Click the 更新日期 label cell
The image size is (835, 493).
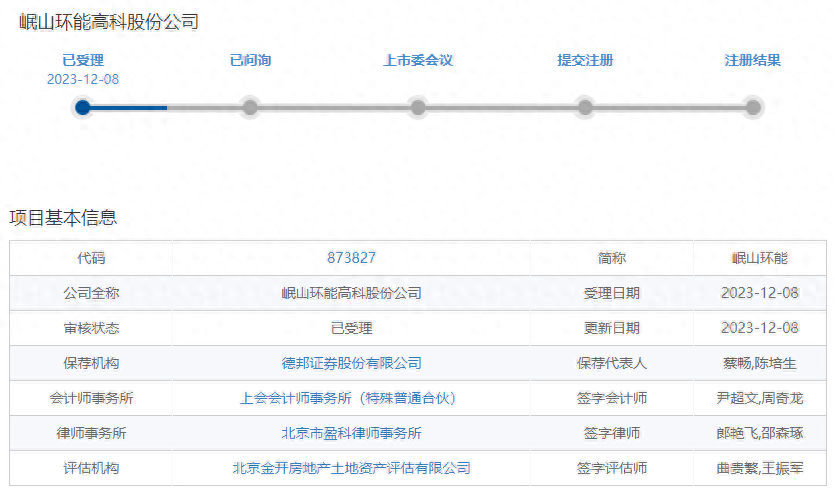click(612, 328)
